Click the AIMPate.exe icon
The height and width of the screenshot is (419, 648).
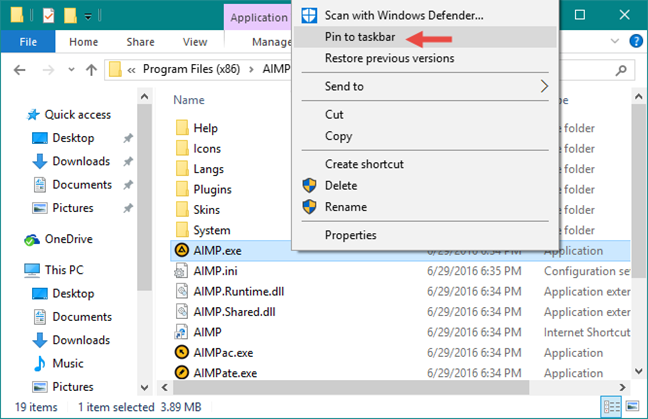coord(181,372)
